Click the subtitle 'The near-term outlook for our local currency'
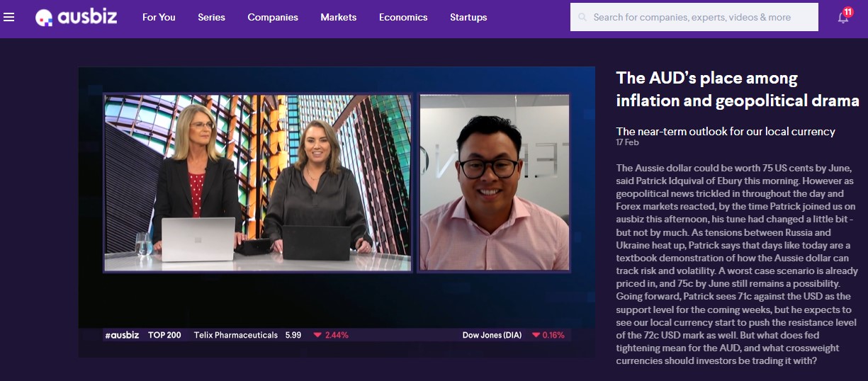868x381 pixels. [726, 132]
